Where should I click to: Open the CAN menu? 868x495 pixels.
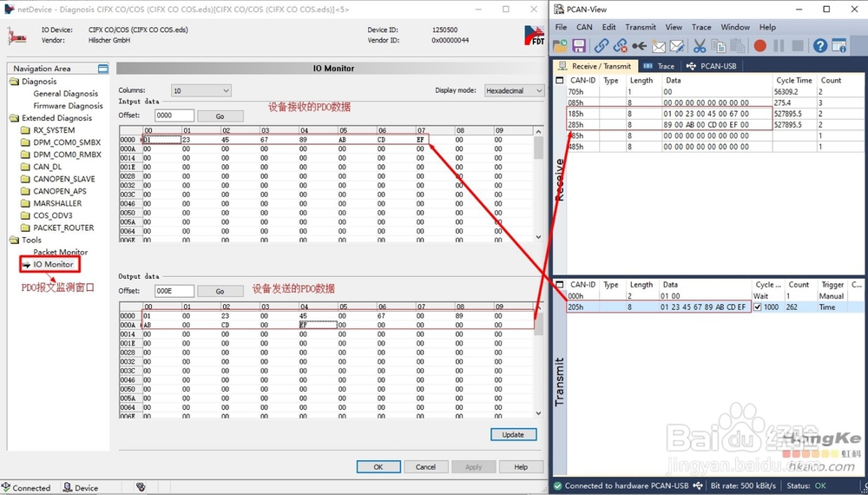point(584,27)
